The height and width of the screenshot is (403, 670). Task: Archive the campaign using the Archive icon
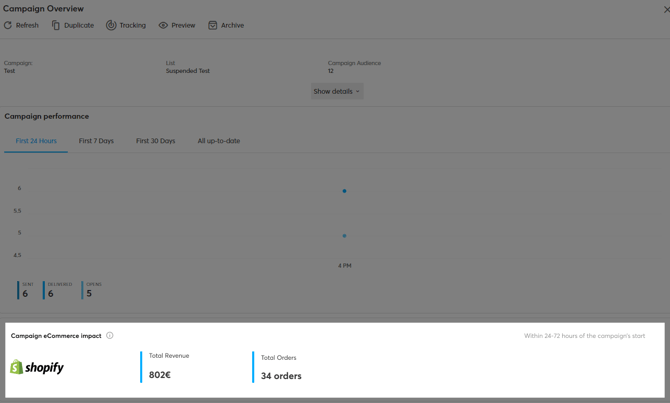pyautogui.click(x=212, y=25)
